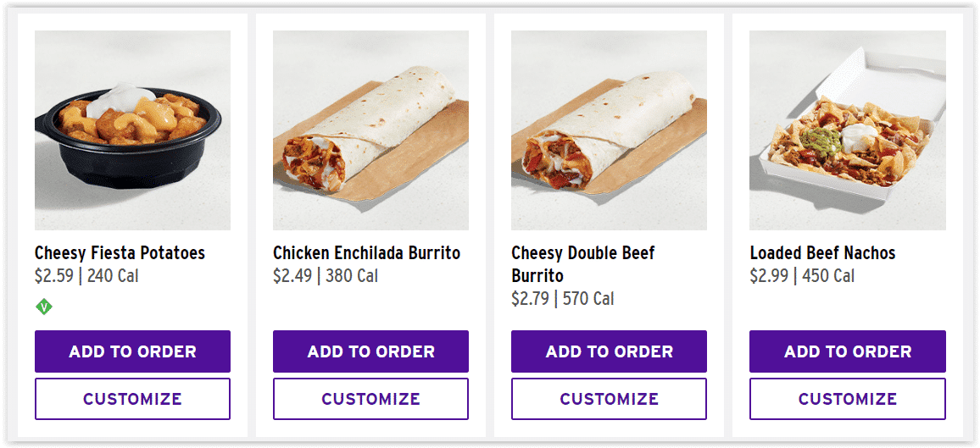Image resolution: width=980 pixels, height=448 pixels.
Task: Click the $2.59 | 240 Cal price text
Action: click(x=86, y=276)
